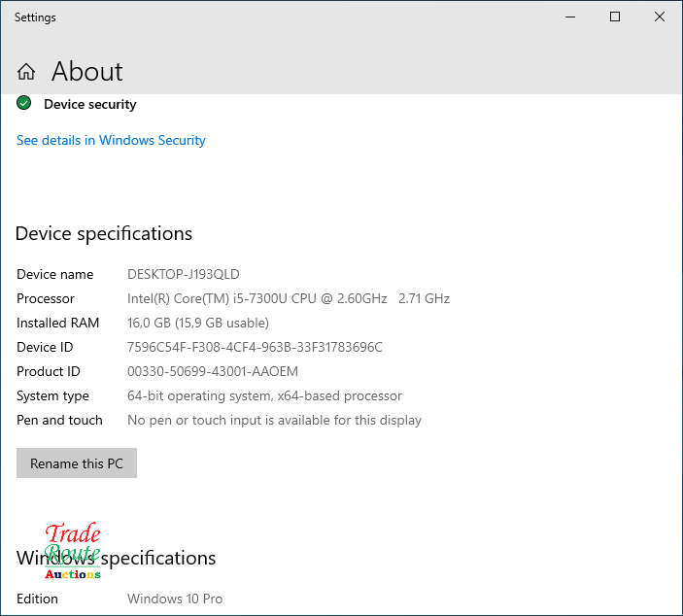This screenshot has height=616, width=683.
Task: Click the Installed RAM label
Action: (58, 323)
